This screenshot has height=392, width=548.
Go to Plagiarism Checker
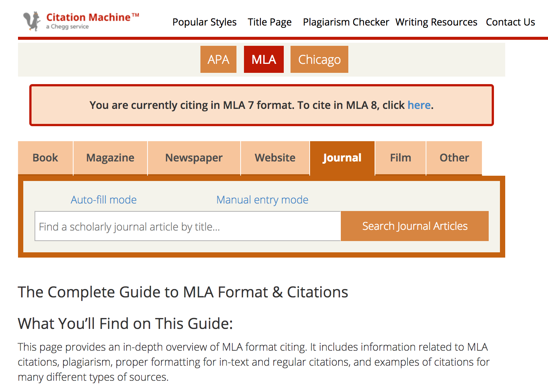pyautogui.click(x=346, y=22)
